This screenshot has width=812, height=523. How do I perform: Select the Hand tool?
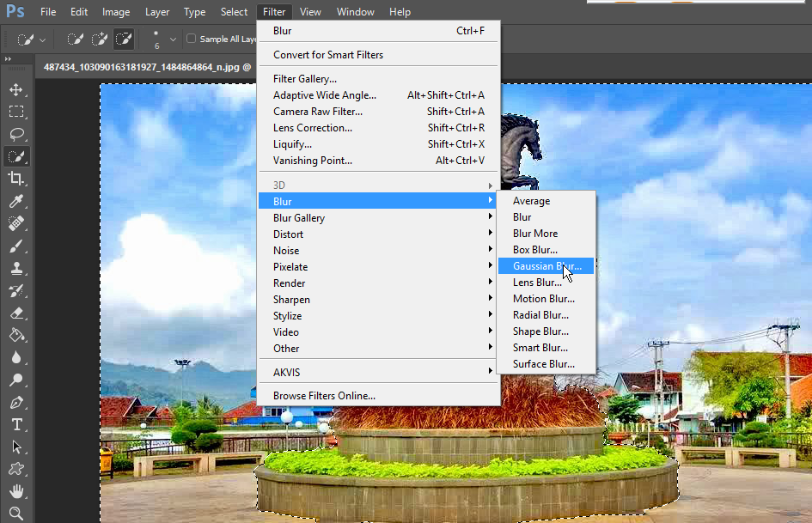point(17,490)
